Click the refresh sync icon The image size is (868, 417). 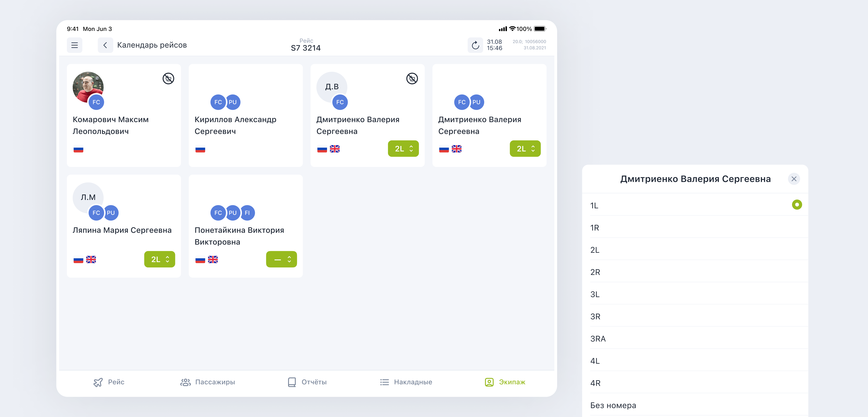pos(475,45)
